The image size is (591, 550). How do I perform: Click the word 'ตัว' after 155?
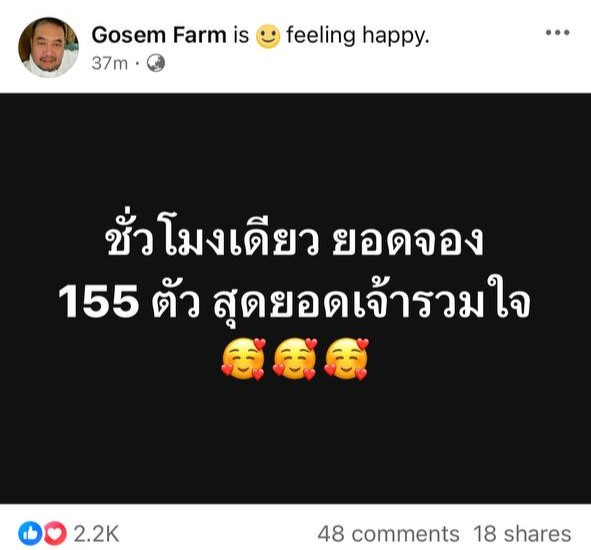[175, 305]
